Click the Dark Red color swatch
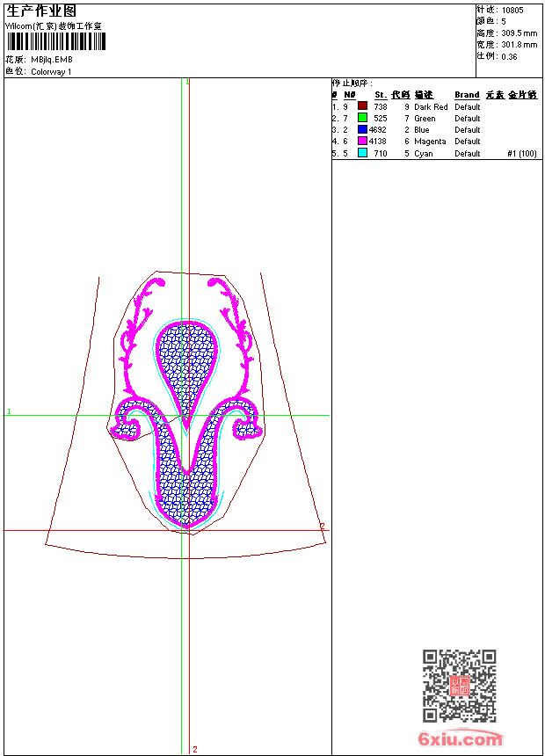 click(362, 106)
